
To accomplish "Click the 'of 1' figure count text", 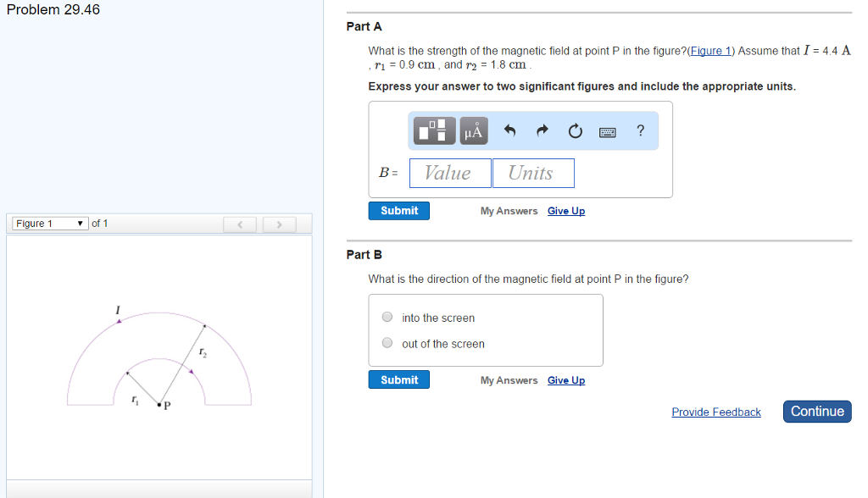I will [100, 224].
